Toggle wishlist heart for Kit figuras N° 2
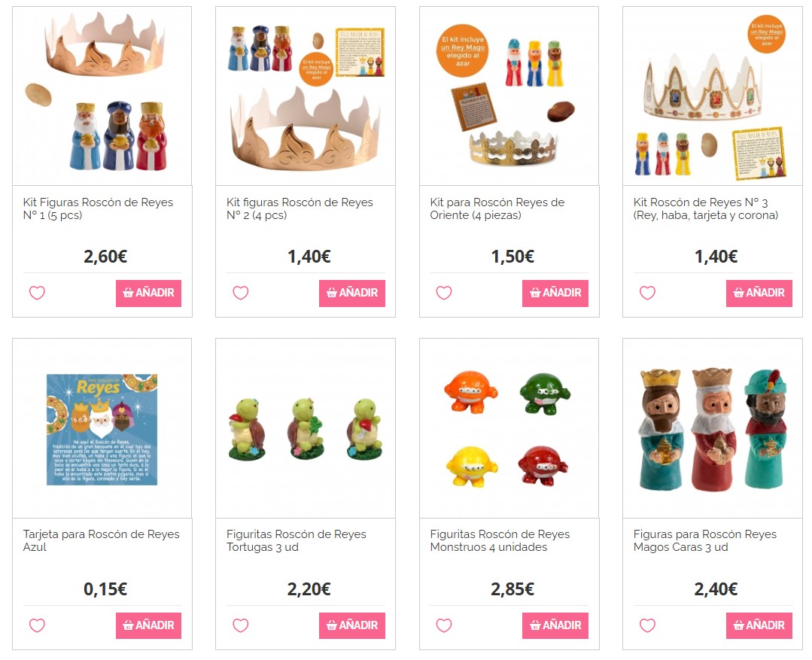The image size is (812, 660). coord(240,293)
